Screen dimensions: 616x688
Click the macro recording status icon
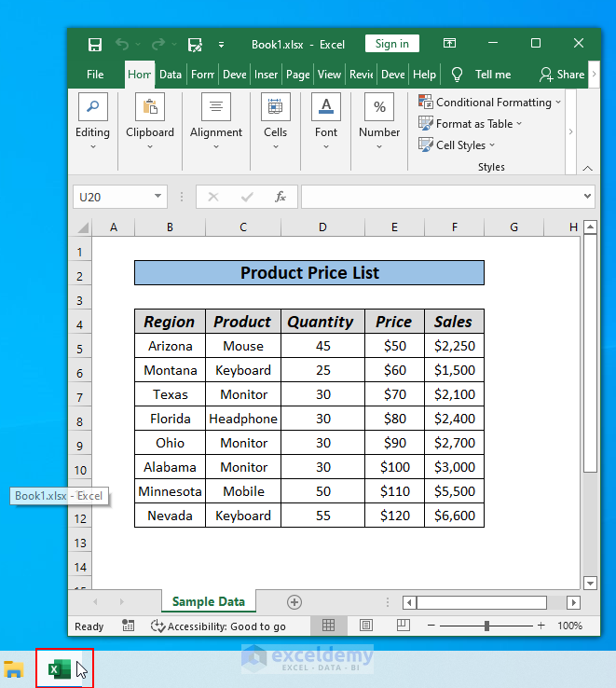click(128, 626)
